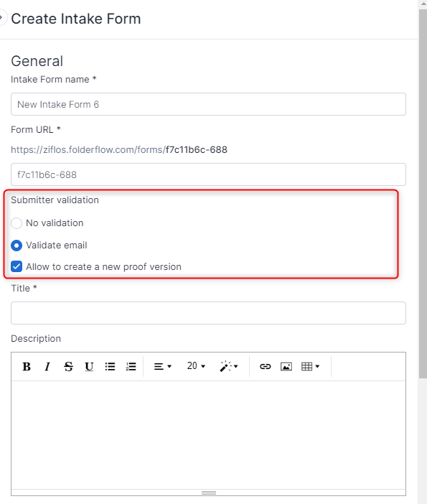This screenshot has height=504, width=427.
Task: Open the paragraph alignment dropdown
Action: (163, 366)
